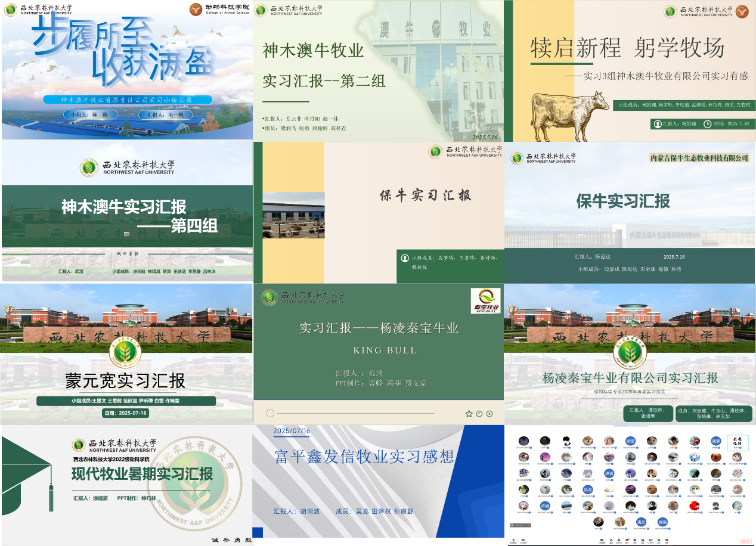Image resolution: width=756 pixels, height=546 pixels.
Task: Open the chat panel in the meeting toolbar
Action: 627,540
